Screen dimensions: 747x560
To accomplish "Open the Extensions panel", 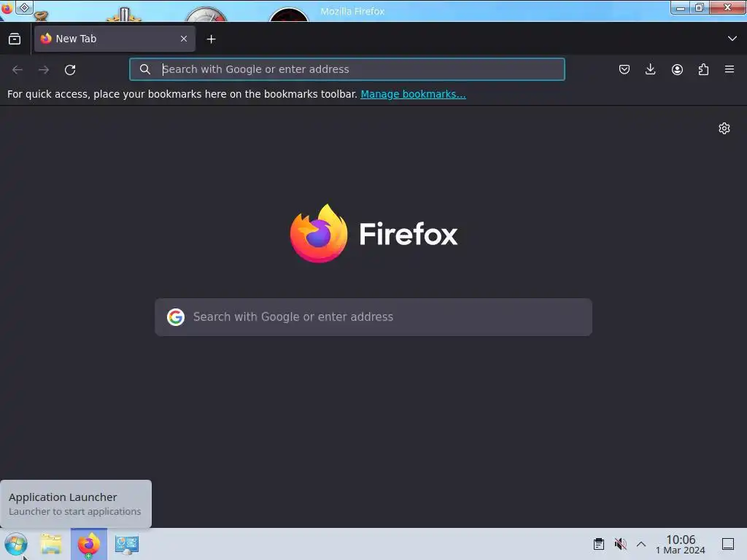I will [703, 69].
